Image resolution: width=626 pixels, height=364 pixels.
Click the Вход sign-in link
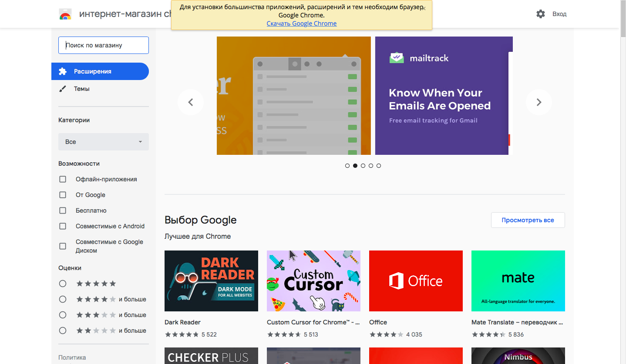pyautogui.click(x=559, y=14)
